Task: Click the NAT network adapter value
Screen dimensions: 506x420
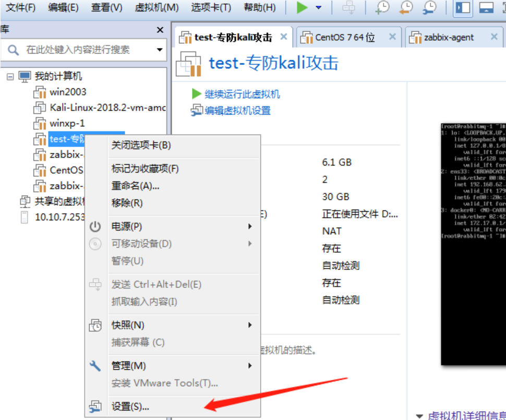Action: [332, 231]
